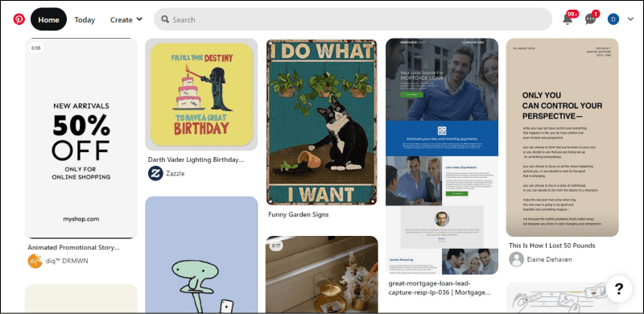Open the Darth Vader birthday card pin
This screenshot has width=644, height=314.
(x=201, y=94)
